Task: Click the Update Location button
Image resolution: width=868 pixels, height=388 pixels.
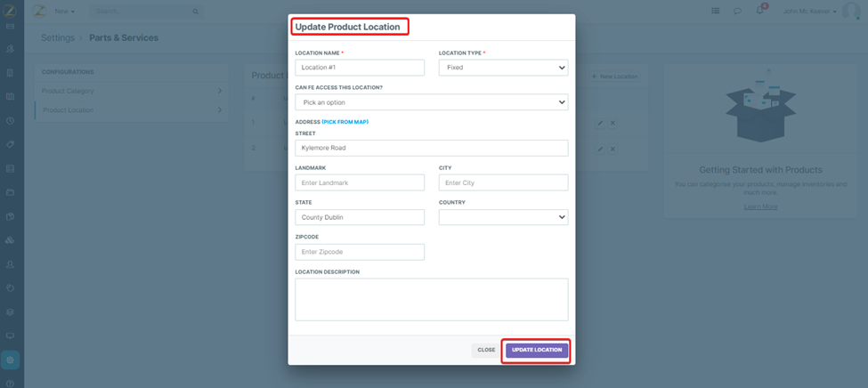Action: 536,350
